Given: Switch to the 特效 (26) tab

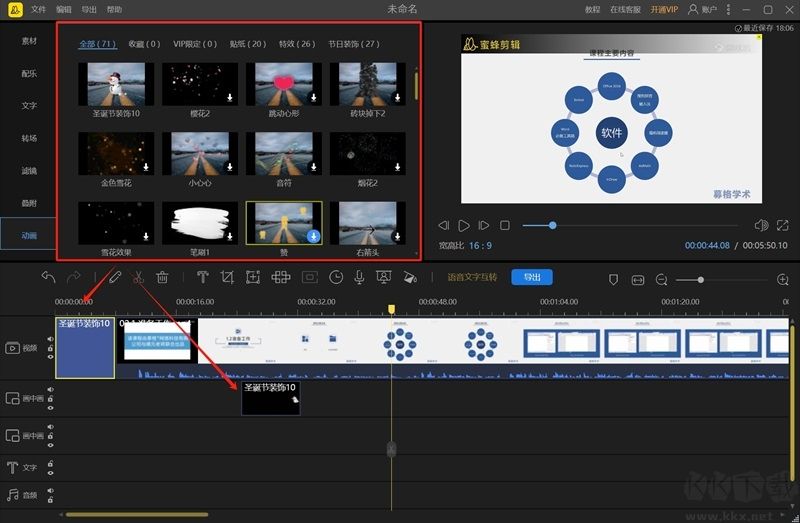Looking at the screenshot, I should click(297, 44).
